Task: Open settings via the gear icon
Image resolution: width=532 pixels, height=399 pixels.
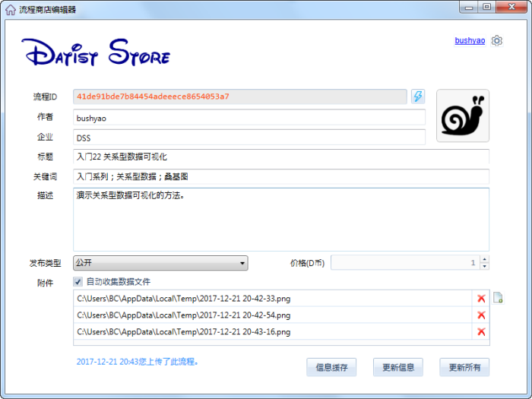Action: point(497,41)
